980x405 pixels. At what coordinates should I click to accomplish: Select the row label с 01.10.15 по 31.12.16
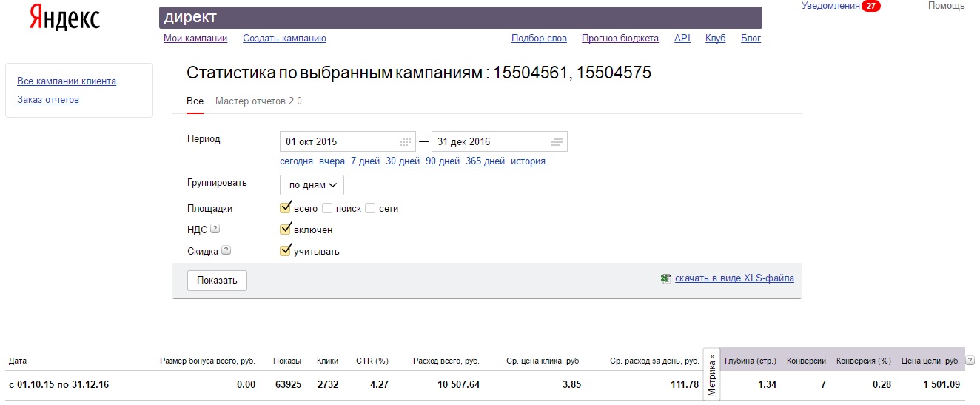58,384
